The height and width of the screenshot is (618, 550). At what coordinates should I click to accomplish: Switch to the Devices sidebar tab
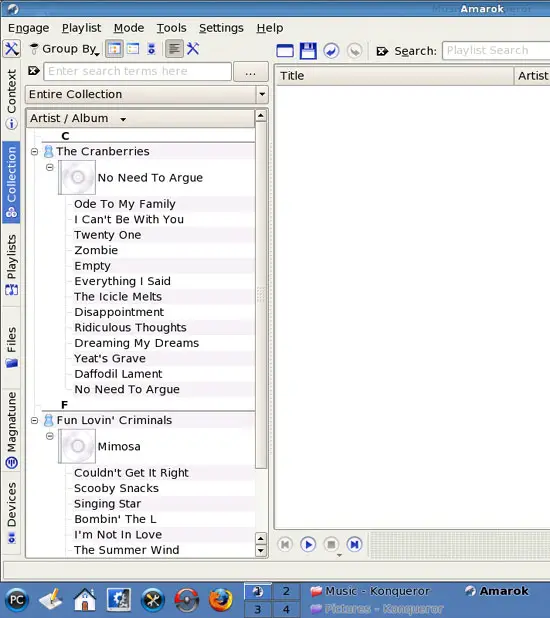(x=11, y=512)
